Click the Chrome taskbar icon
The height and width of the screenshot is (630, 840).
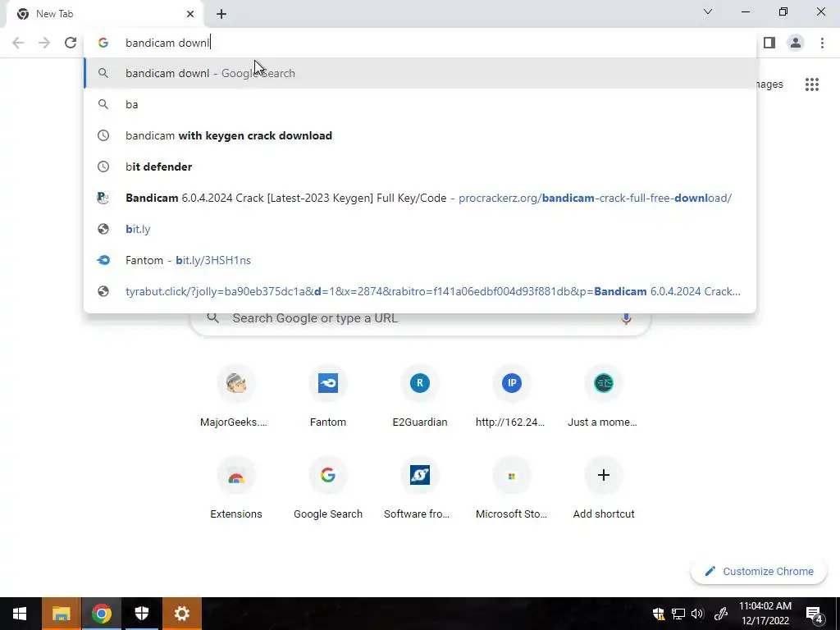coord(101,614)
